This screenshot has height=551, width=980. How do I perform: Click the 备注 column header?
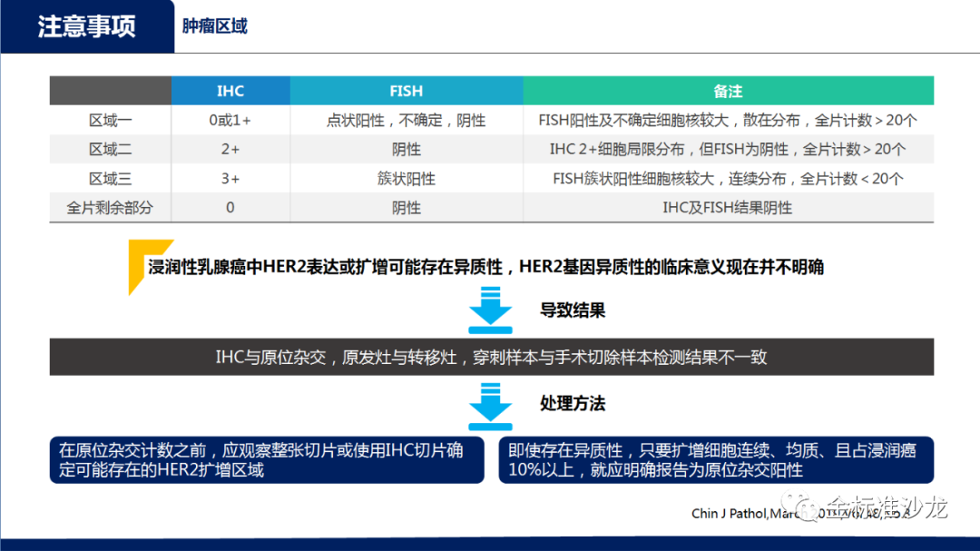click(x=728, y=91)
